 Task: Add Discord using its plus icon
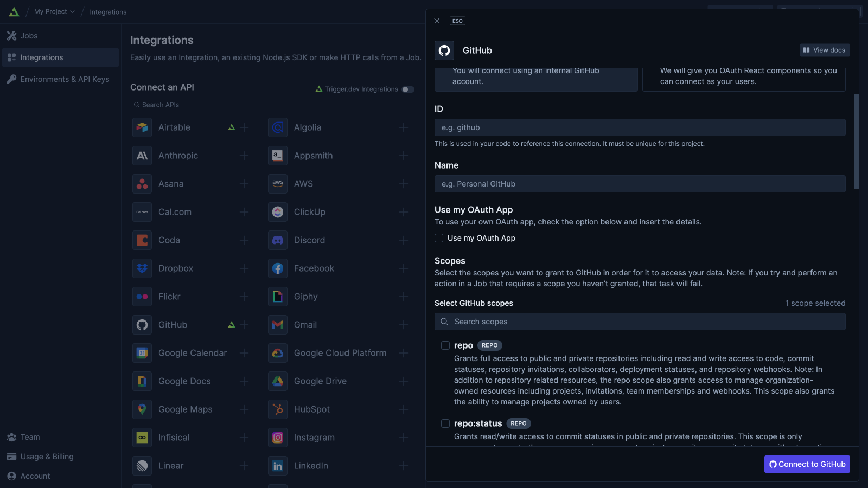pyautogui.click(x=404, y=240)
